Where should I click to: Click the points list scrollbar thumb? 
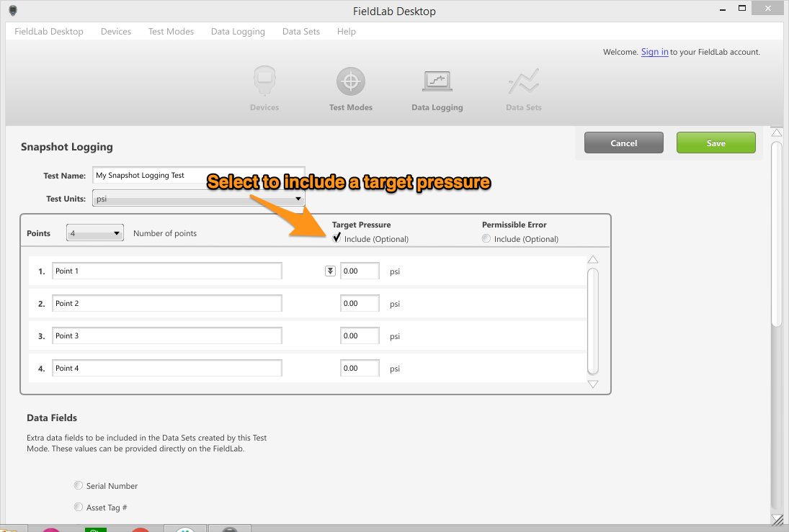(593, 321)
